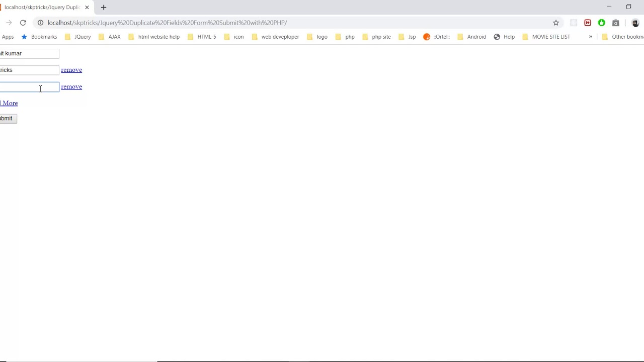
Task: Open the php bookmark folder
Action: point(345,37)
